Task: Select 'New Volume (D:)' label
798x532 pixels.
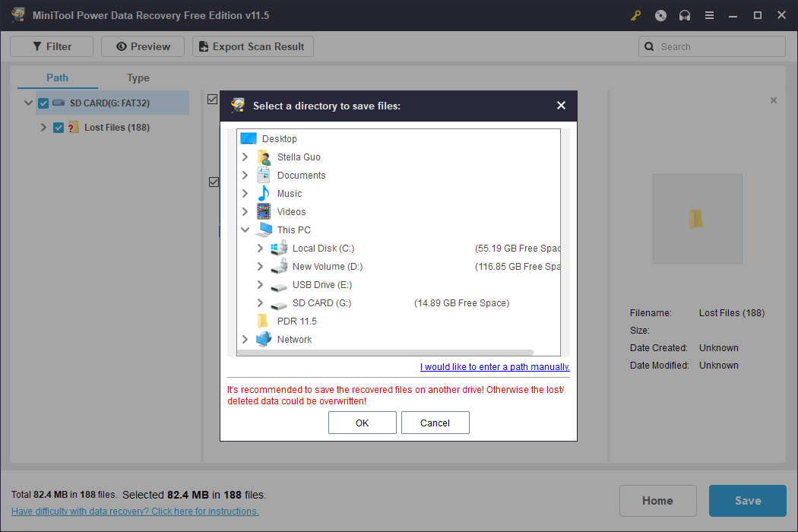Action: coord(328,266)
